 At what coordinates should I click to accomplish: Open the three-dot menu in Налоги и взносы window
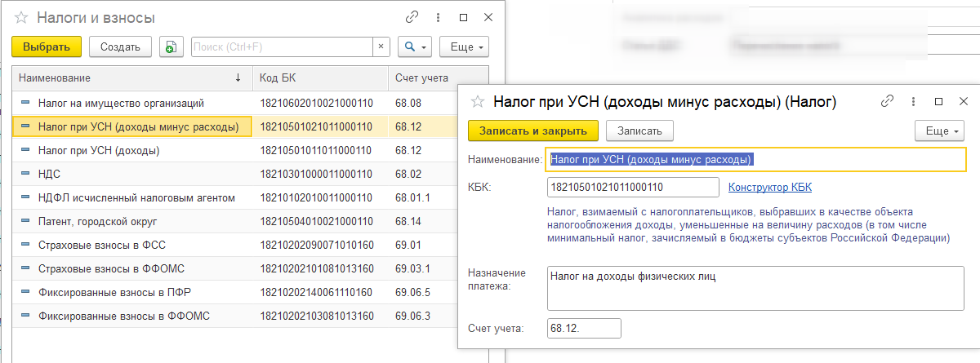439,17
